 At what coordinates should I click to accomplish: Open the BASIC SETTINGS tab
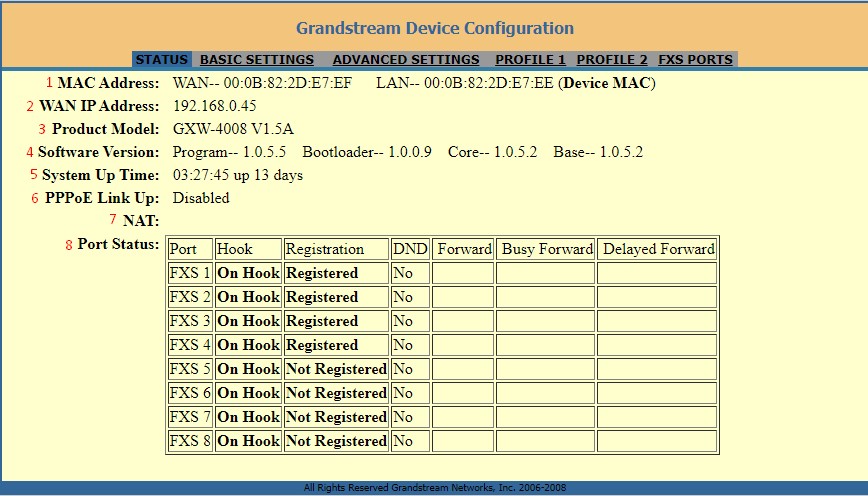tap(257, 60)
